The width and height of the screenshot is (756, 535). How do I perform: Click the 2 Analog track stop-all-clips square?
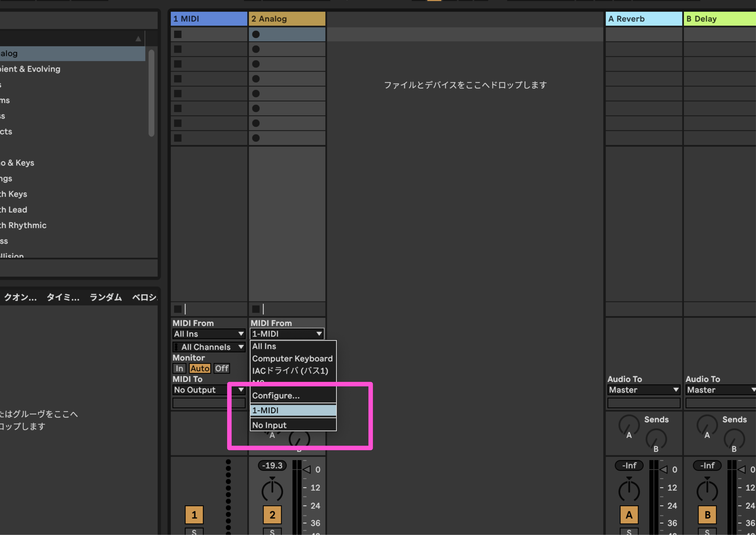(256, 309)
